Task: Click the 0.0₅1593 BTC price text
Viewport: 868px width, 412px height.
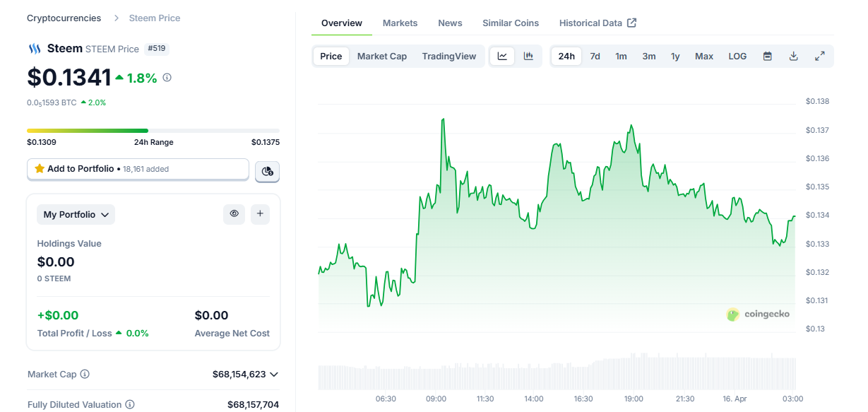Action: [x=52, y=102]
